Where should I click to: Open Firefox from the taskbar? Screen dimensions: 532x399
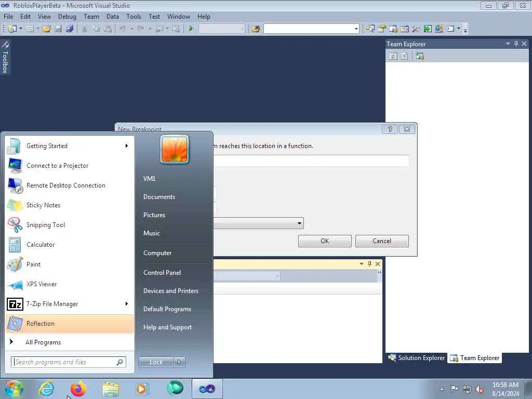(x=78, y=389)
